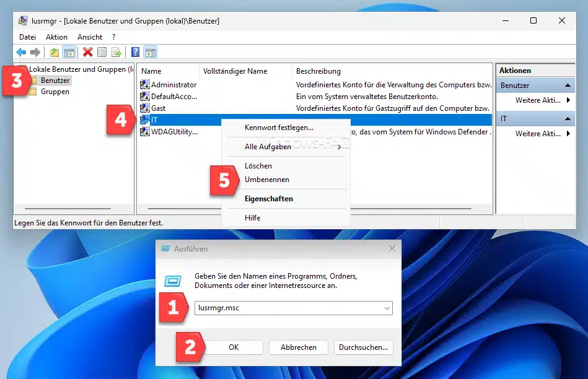Image resolution: width=588 pixels, height=379 pixels.
Task: Maximize the lusrmgr window
Action: pos(533,20)
